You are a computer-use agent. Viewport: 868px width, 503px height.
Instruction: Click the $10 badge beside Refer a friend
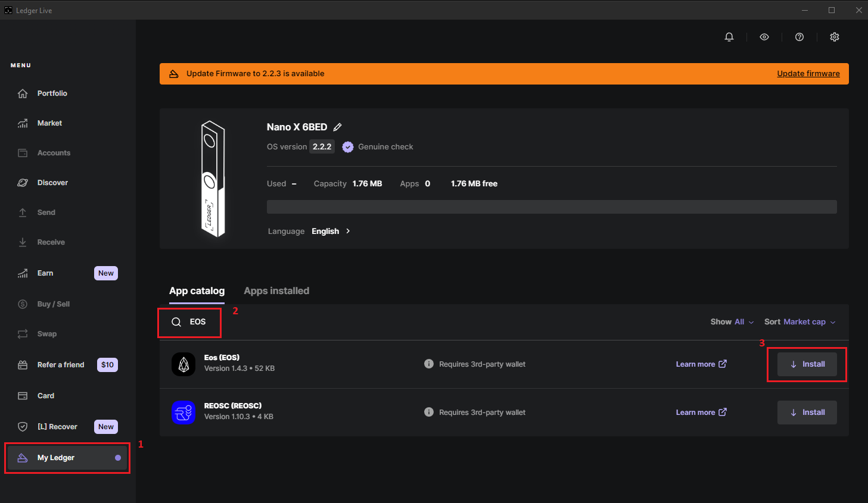pos(107,365)
